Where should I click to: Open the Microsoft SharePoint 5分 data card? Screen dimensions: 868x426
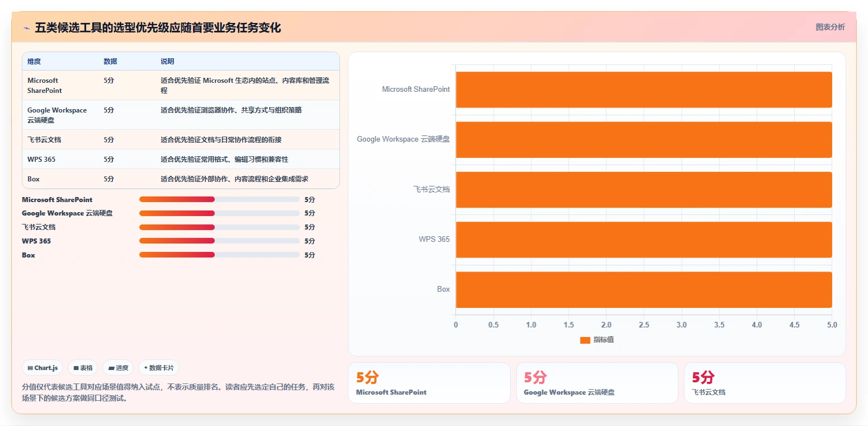(429, 383)
